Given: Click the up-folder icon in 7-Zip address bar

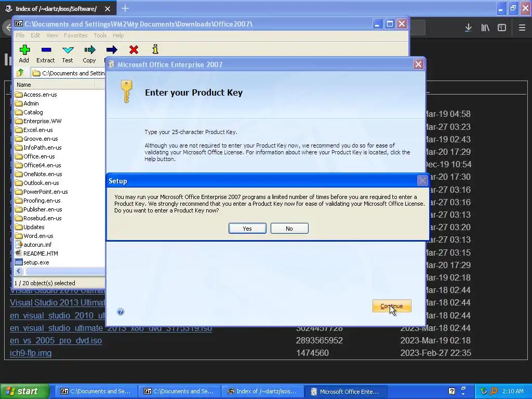Looking at the screenshot, I should click(x=20, y=73).
